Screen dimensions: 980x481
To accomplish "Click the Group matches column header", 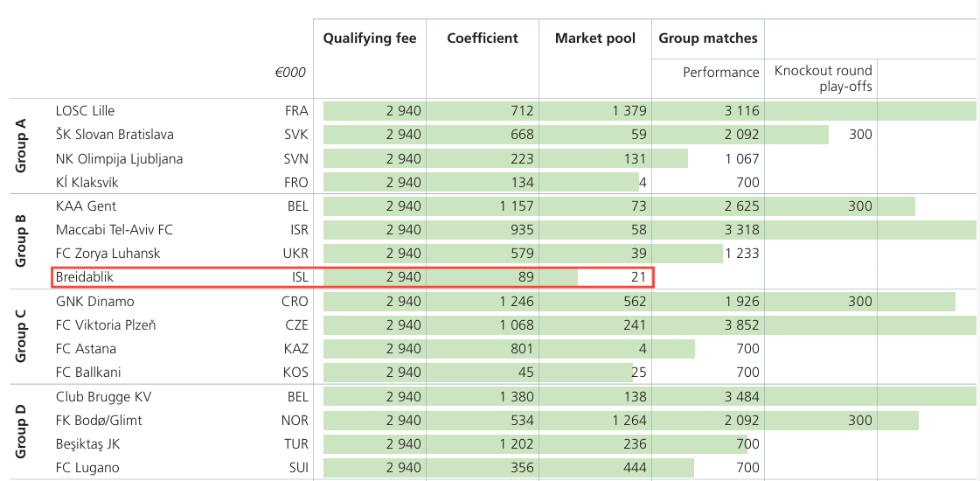I will point(708,38).
